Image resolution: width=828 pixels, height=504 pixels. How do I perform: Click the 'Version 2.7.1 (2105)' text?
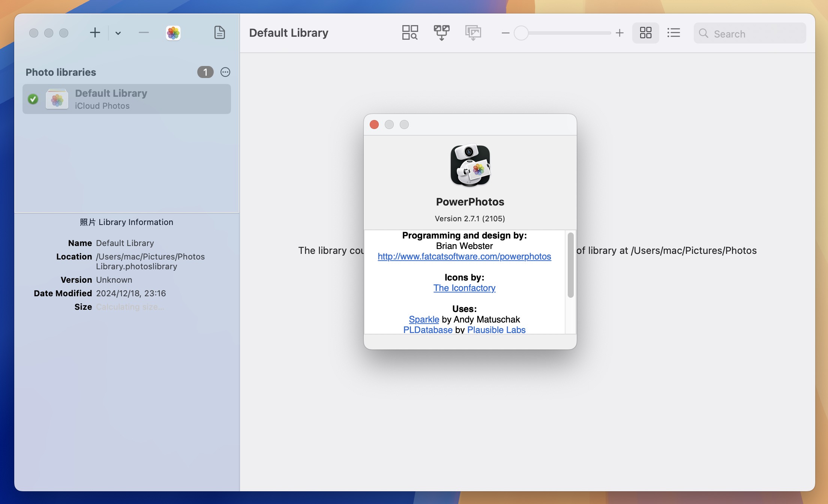[470, 219]
